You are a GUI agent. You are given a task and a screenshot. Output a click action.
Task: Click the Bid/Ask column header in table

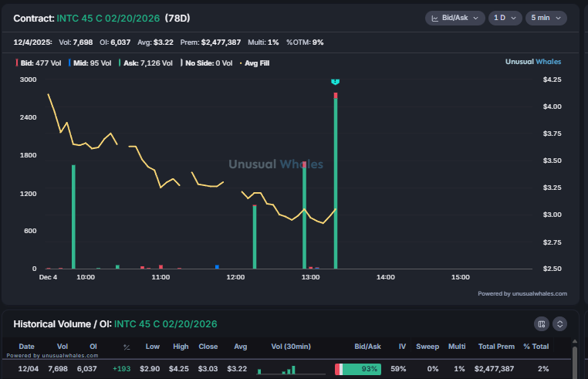(367, 347)
